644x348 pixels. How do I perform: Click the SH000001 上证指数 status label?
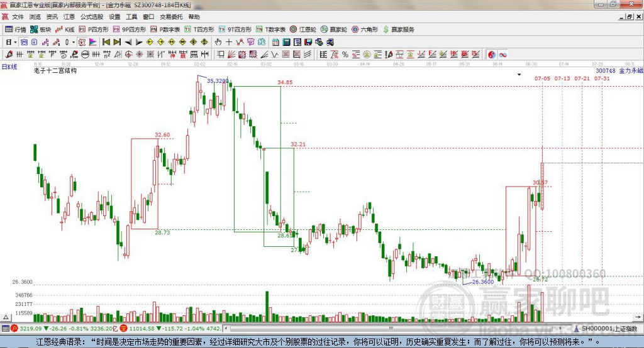[x=609, y=329]
